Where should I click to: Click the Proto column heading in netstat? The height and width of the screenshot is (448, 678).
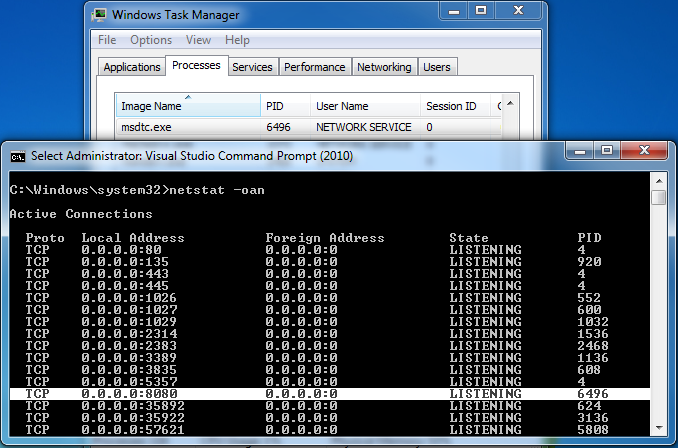(45, 238)
